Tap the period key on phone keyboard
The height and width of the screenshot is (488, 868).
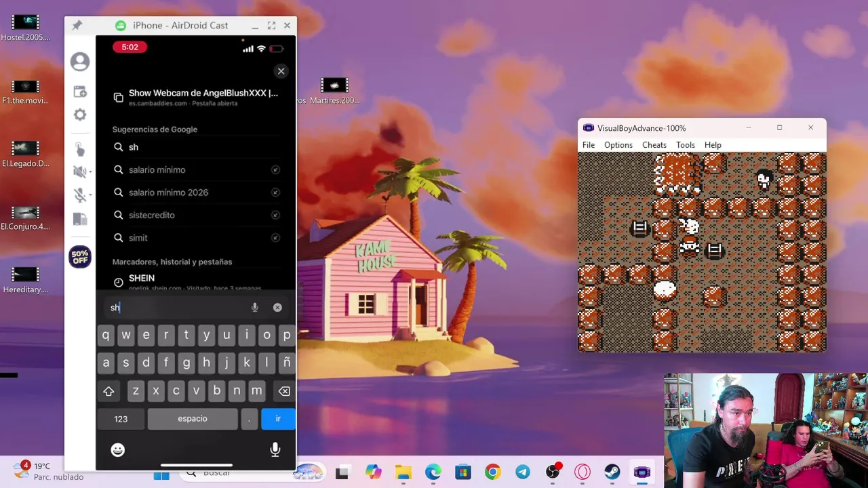point(249,419)
